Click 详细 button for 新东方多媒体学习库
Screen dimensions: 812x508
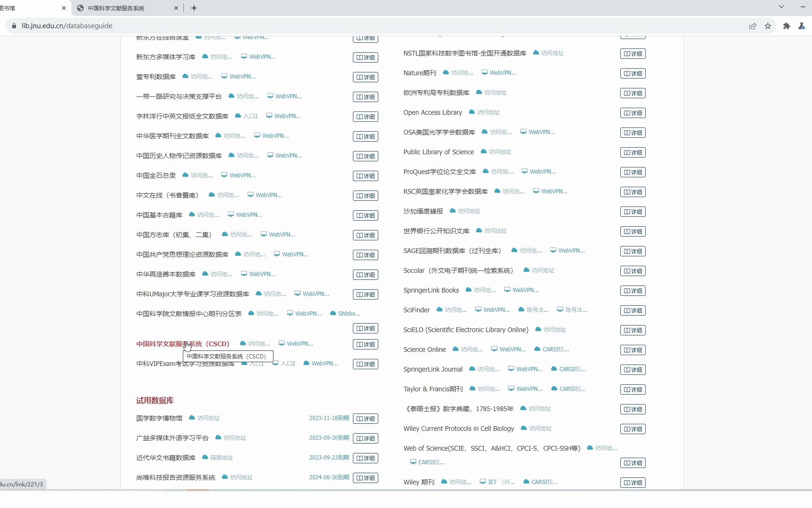pos(366,57)
